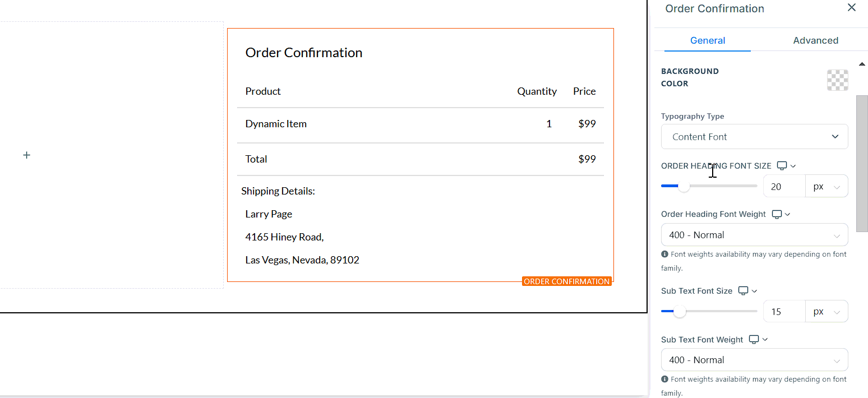
Task: Click device icon beside Sub Text Font Size
Action: (x=744, y=291)
